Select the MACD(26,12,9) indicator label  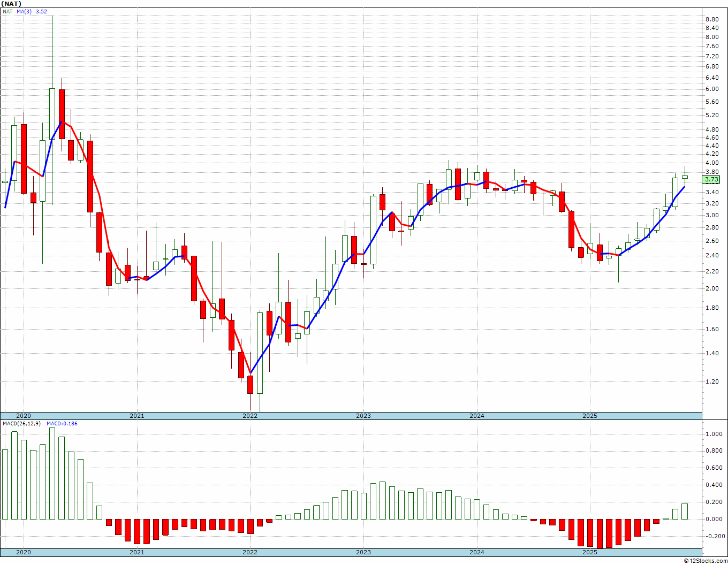[21, 424]
